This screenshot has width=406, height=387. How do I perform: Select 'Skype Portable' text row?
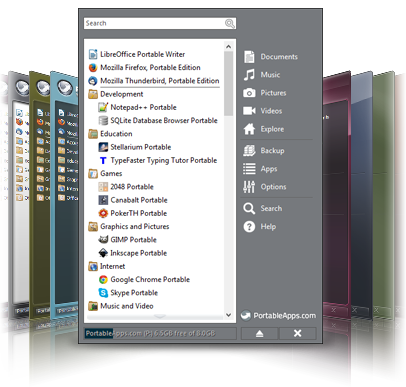(134, 293)
